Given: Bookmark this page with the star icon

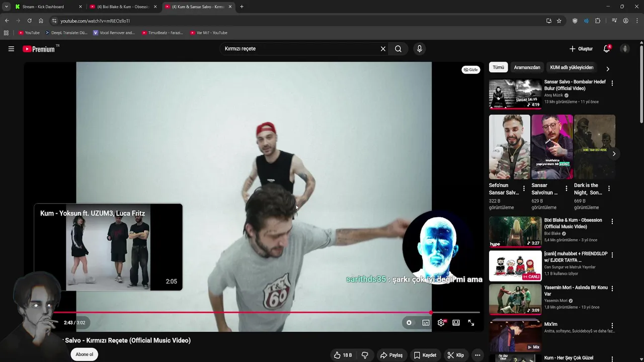Looking at the screenshot, I should [559, 21].
